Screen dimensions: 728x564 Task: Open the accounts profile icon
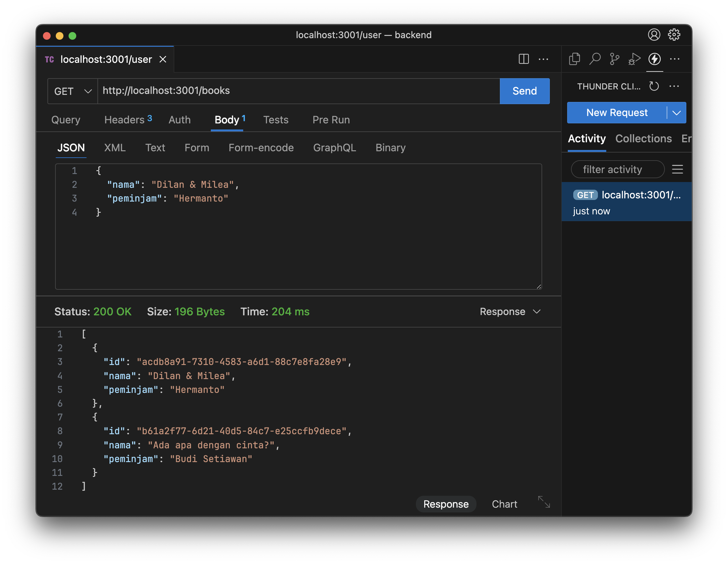pyautogui.click(x=654, y=35)
